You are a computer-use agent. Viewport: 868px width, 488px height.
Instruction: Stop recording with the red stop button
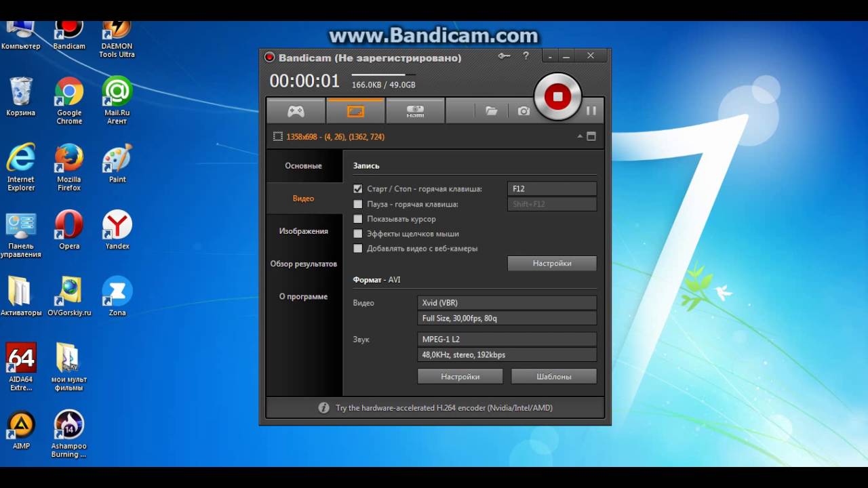[557, 96]
